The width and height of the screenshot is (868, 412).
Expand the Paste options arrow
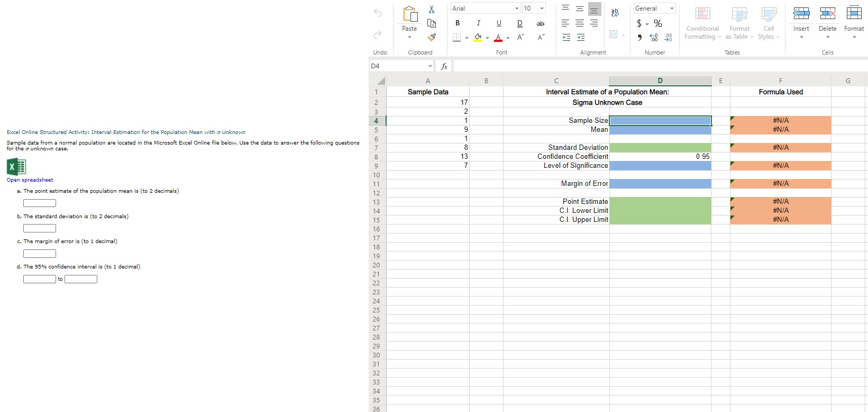409,37
